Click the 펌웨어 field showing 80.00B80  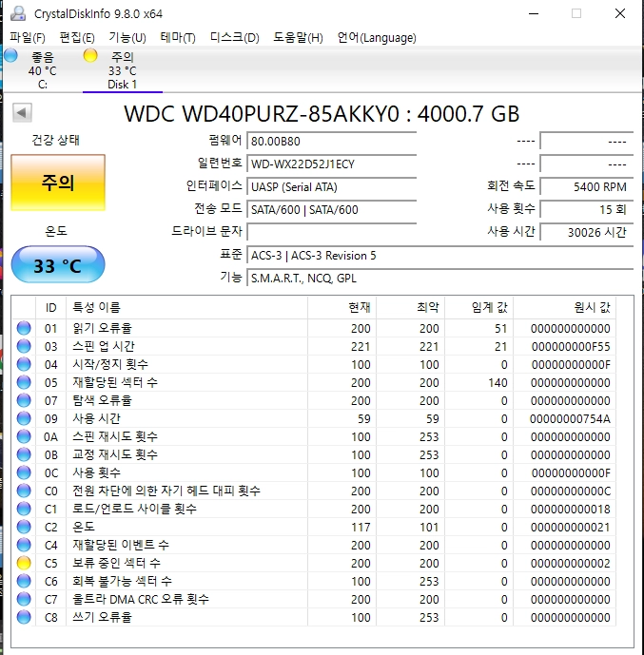click(x=332, y=142)
